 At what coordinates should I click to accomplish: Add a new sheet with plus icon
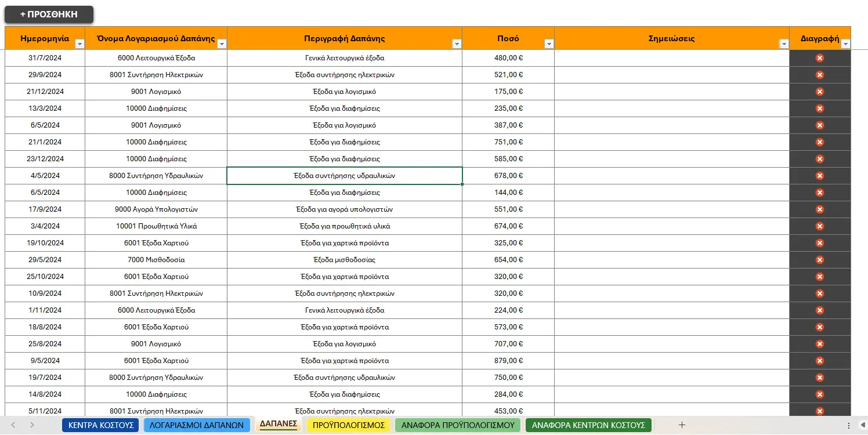682,425
